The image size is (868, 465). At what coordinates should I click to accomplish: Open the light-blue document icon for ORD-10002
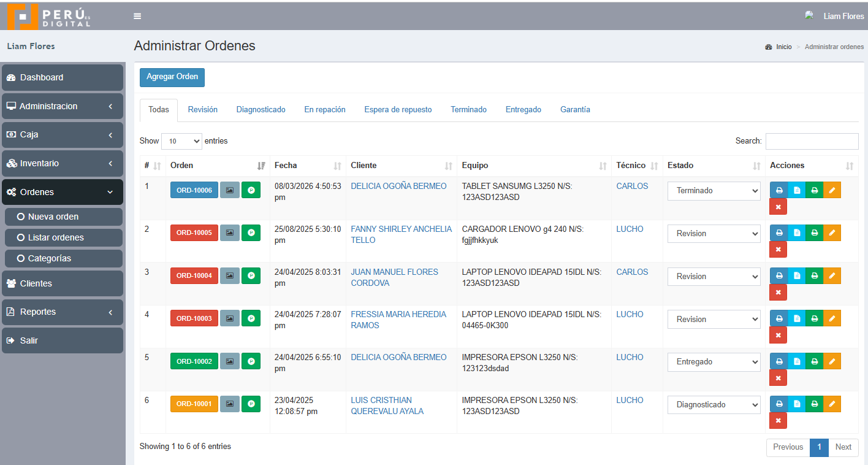pyautogui.click(x=796, y=361)
